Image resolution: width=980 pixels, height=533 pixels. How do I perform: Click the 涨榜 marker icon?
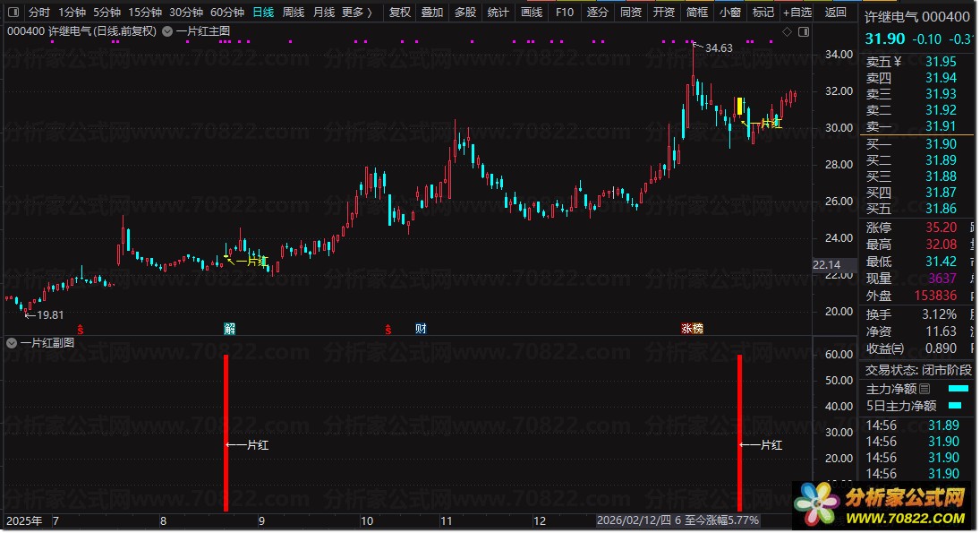693,329
